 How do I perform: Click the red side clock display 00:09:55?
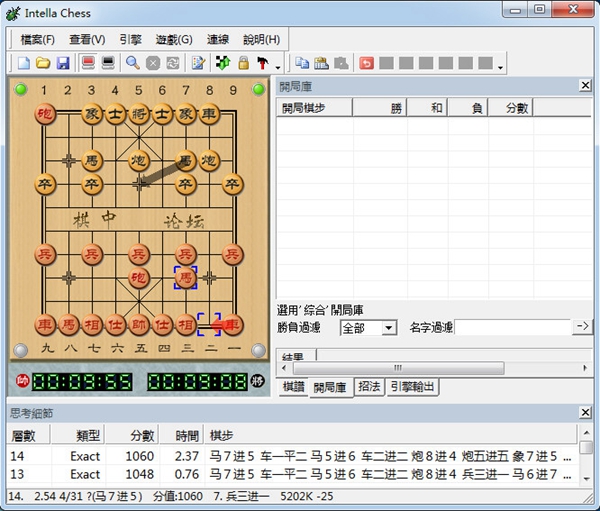point(82,382)
